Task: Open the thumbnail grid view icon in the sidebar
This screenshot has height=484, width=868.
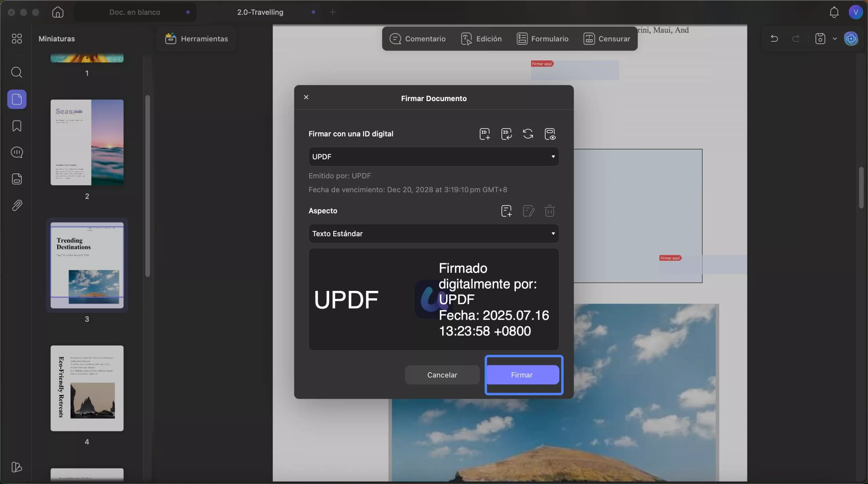Action: coord(17,38)
